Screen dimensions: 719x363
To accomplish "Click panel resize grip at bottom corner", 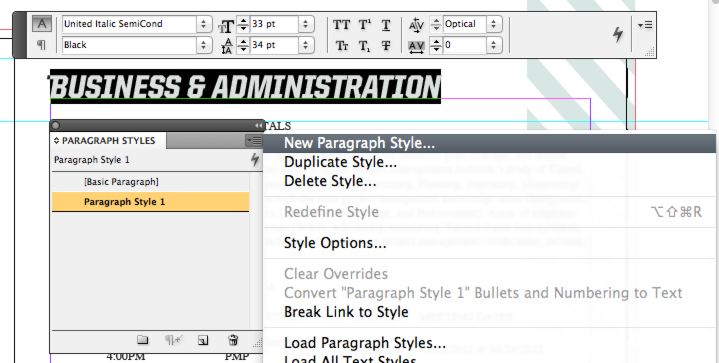I will tap(259, 342).
